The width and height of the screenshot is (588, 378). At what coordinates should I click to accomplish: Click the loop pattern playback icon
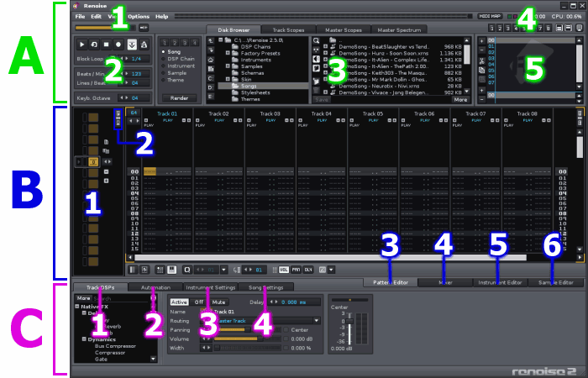pos(94,45)
